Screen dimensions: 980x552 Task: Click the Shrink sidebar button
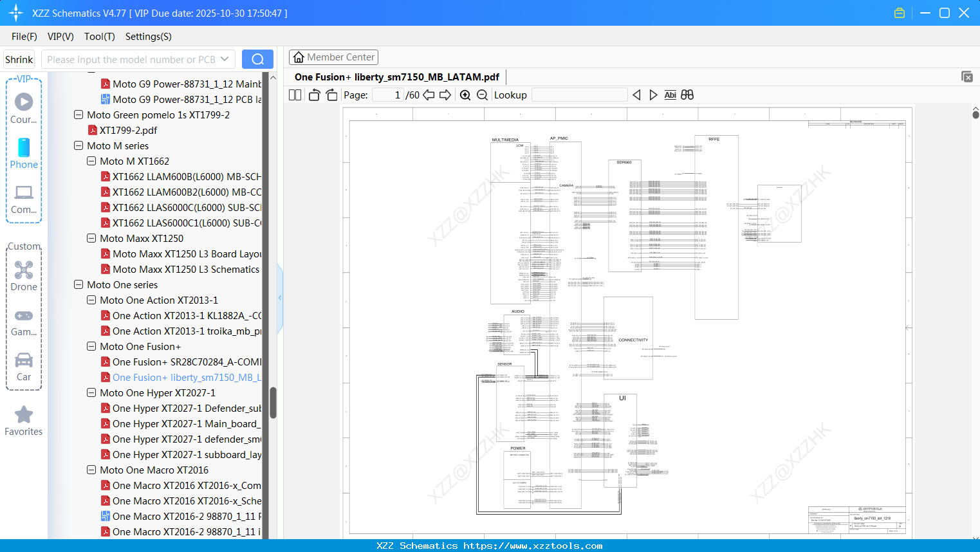[x=19, y=59]
